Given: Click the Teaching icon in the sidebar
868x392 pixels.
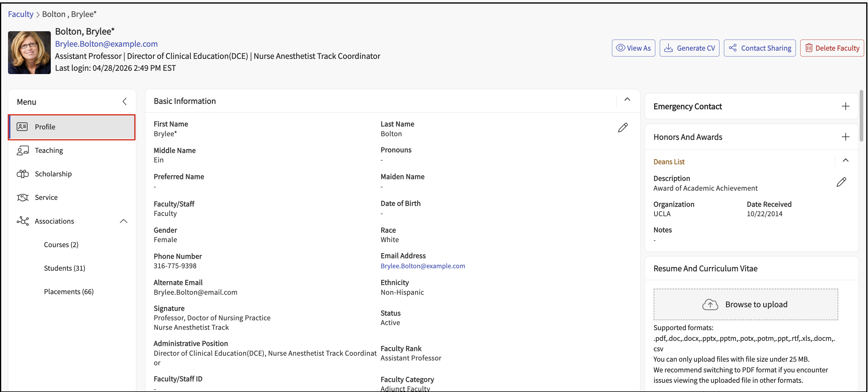Looking at the screenshot, I should (23, 150).
